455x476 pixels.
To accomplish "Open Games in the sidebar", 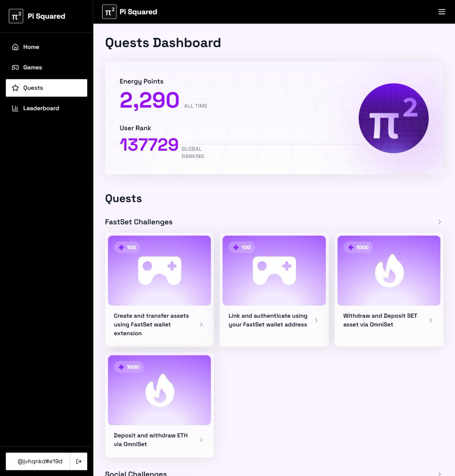I will 46,67.
